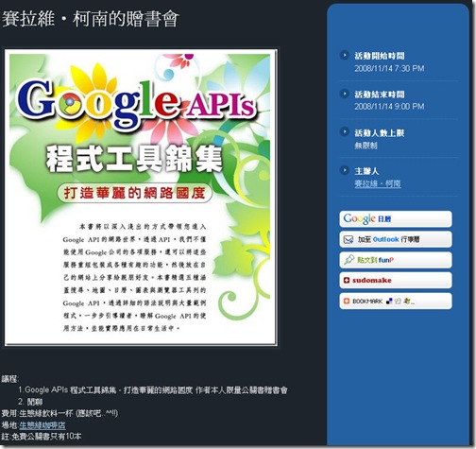This screenshot has width=476, height=449.
Task: Click orange plus icon on BOOKMARK button
Action: click(347, 301)
